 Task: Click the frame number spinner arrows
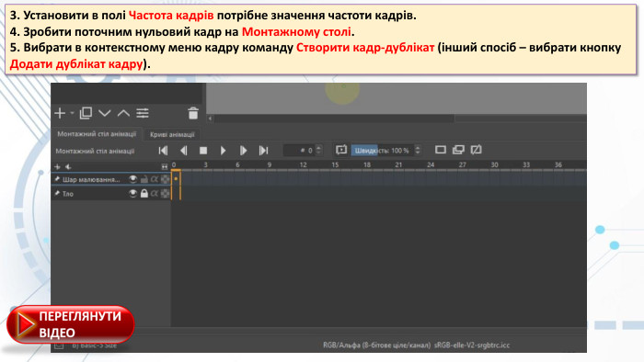(x=318, y=151)
